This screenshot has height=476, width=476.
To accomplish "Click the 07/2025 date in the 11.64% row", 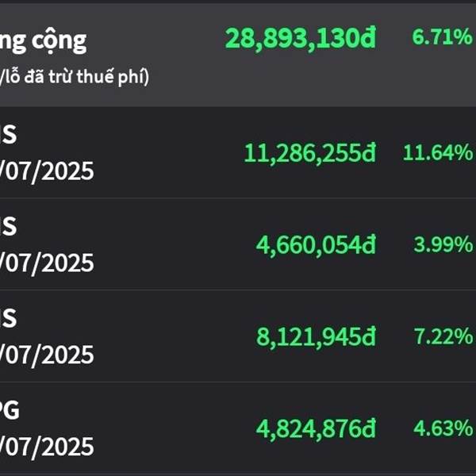I will (47, 171).
